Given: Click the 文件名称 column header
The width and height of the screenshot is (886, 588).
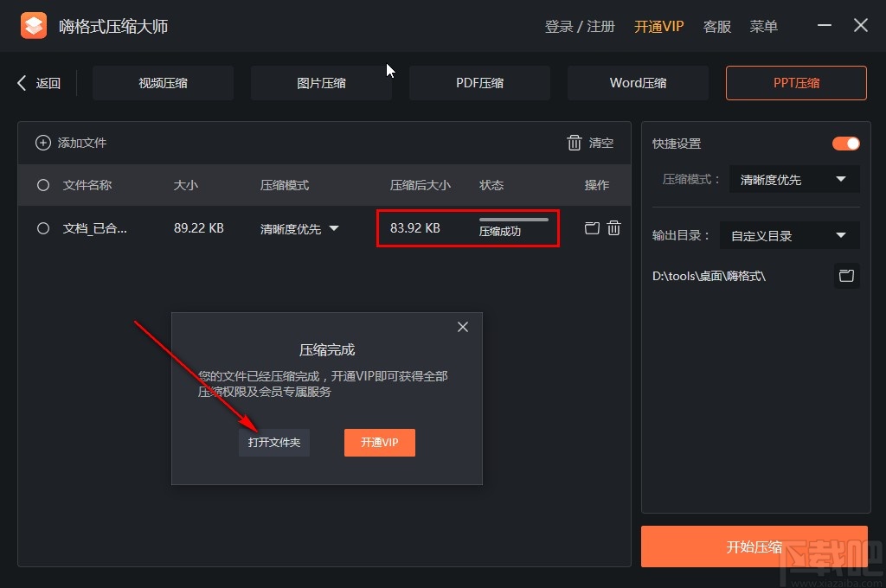Looking at the screenshot, I should pyautogui.click(x=87, y=185).
